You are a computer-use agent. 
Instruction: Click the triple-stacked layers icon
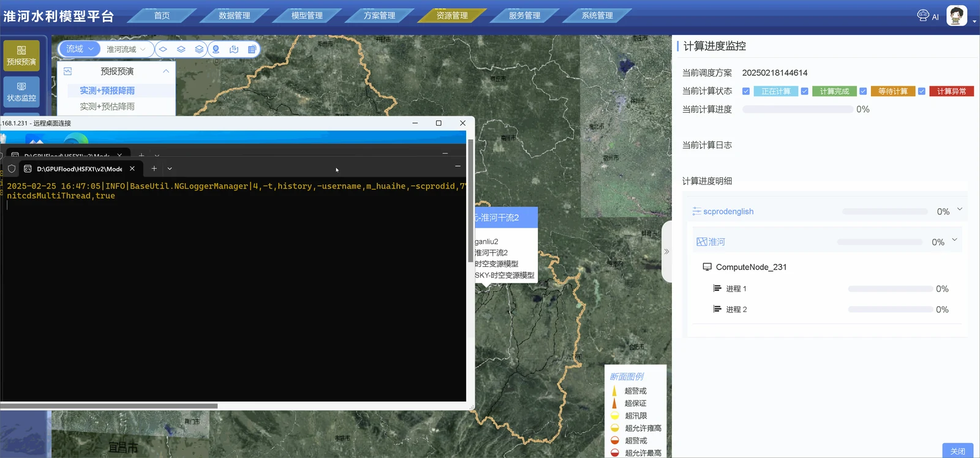click(199, 49)
